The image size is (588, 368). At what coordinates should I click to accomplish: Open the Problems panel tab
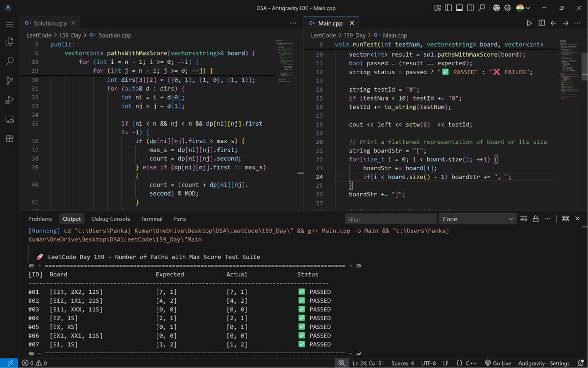40,219
